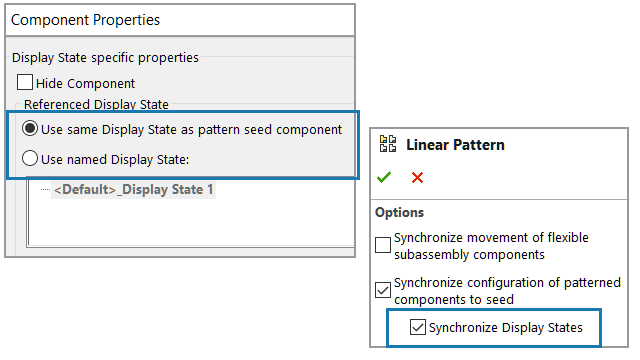
Task: Select <Default>_Display State 1 in list
Action: (x=133, y=190)
